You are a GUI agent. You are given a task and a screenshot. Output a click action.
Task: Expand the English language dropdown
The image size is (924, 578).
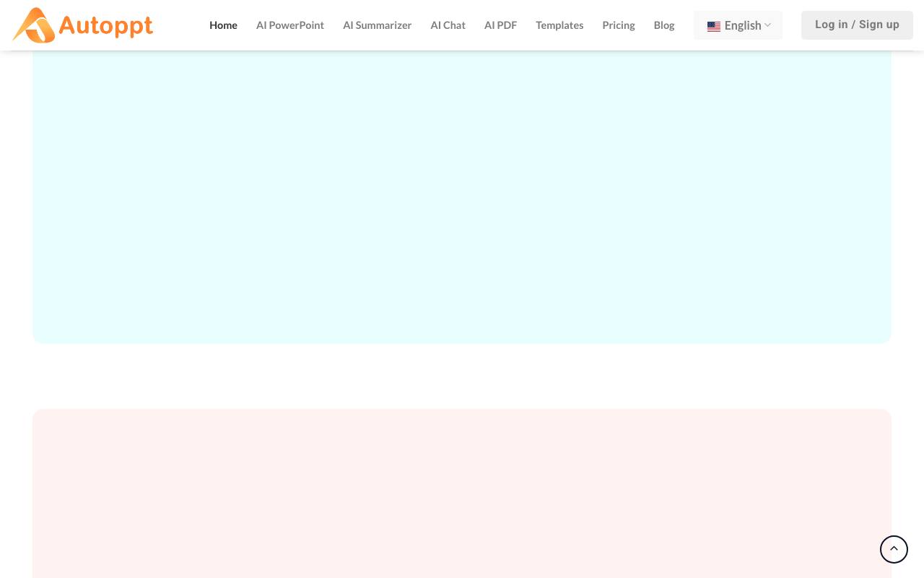738,25
